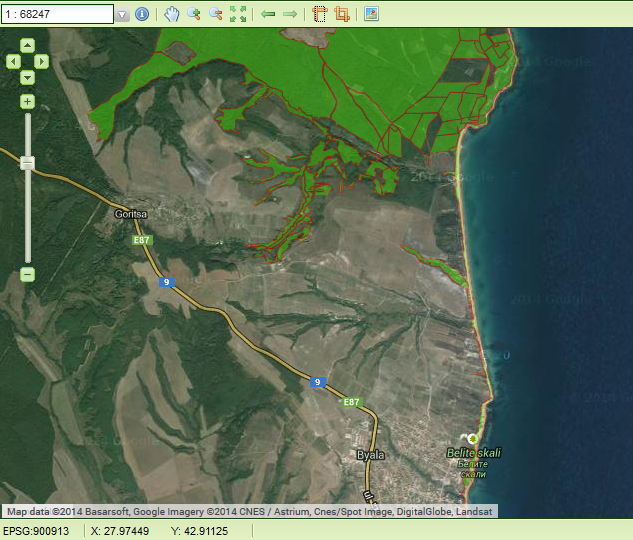Viewport: 633px width, 540px height.
Task: Click the minus zoom button below slider
Action: [27, 274]
